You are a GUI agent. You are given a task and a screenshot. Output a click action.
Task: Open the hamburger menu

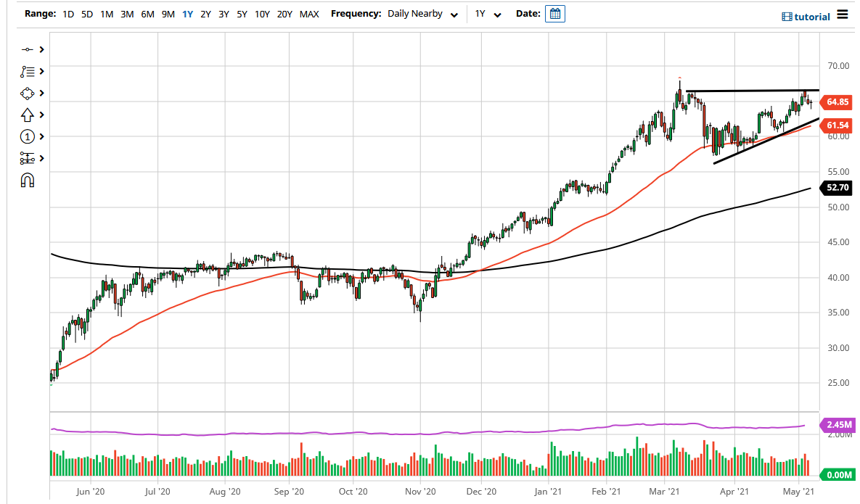click(842, 13)
